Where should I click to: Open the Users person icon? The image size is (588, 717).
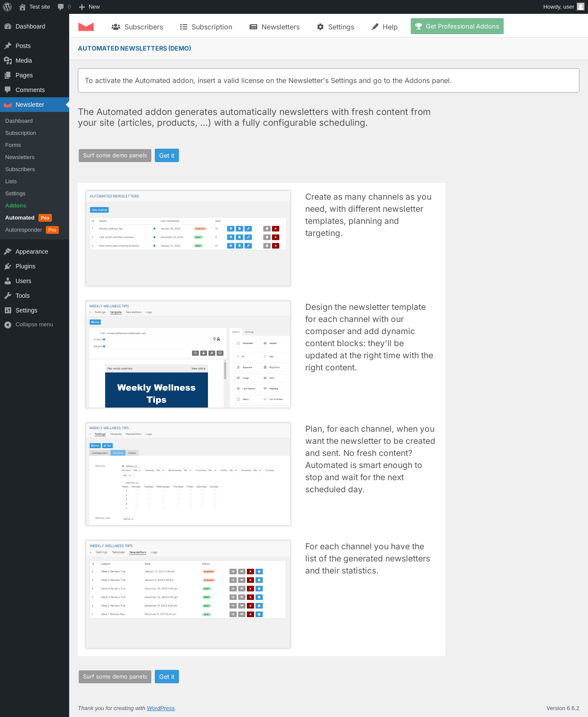[8, 281]
